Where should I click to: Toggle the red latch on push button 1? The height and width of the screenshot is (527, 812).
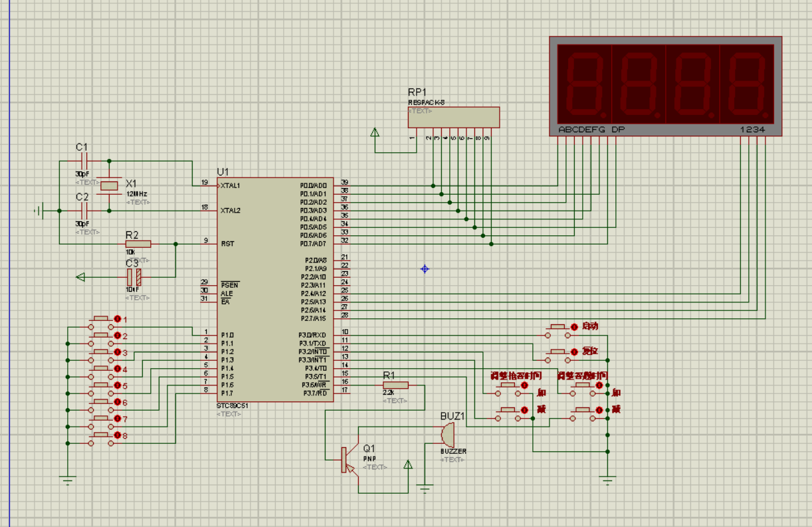point(118,319)
